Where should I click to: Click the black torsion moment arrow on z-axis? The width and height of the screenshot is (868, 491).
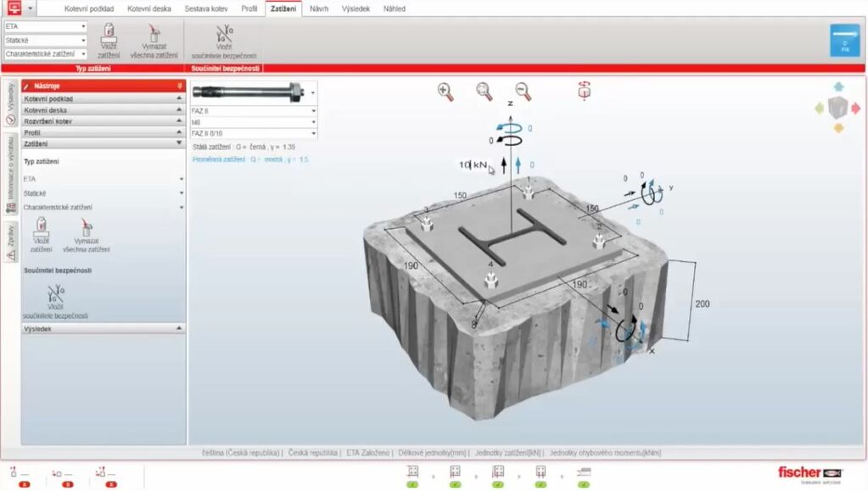coord(510,141)
